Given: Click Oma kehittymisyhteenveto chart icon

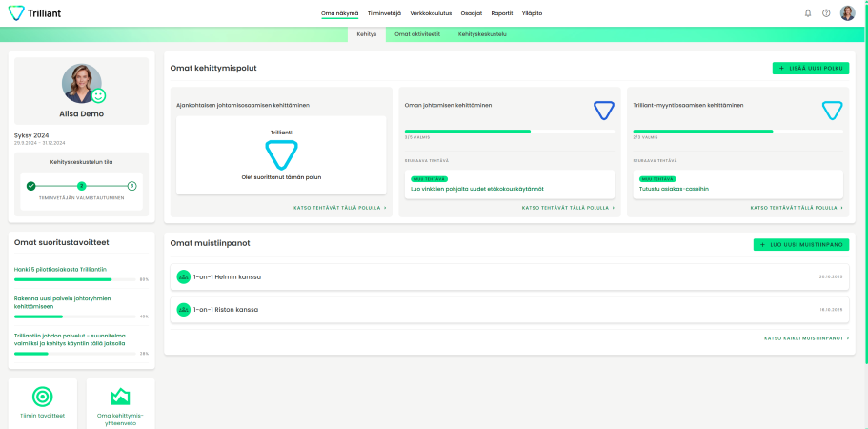Looking at the screenshot, I should coord(120,396).
